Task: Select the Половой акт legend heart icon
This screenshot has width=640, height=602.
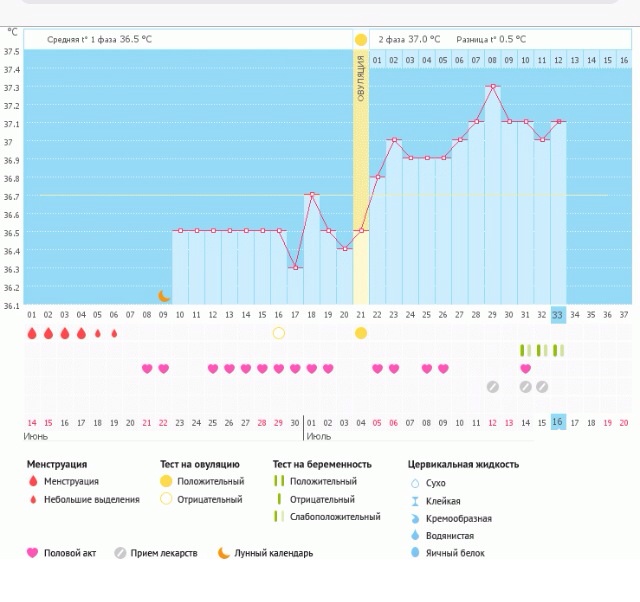Action: pos(32,553)
